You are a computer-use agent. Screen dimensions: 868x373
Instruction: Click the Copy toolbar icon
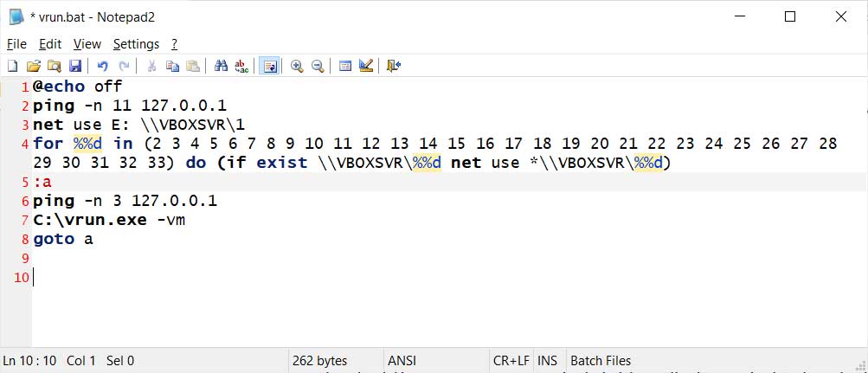(173, 67)
